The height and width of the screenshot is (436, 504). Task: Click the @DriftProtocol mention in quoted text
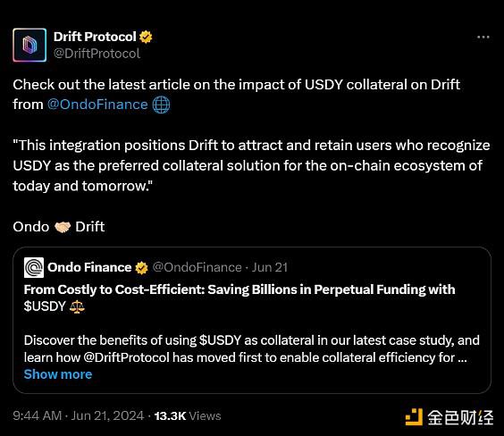point(126,357)
